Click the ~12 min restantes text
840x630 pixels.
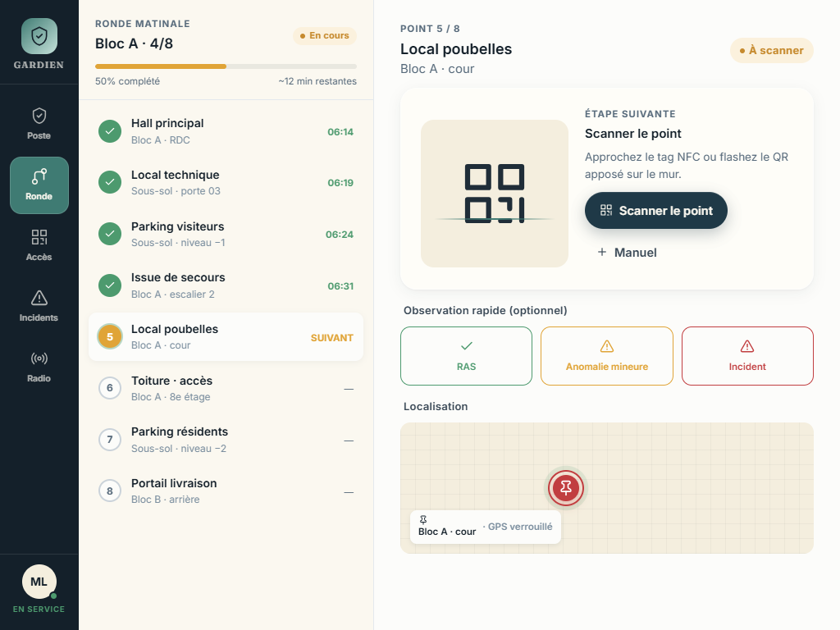[317, 81]
